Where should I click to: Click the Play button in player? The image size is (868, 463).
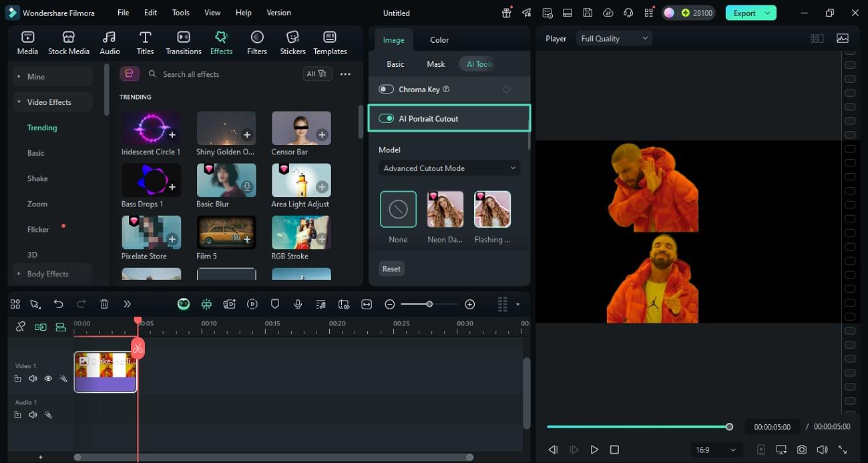[594, 450]
